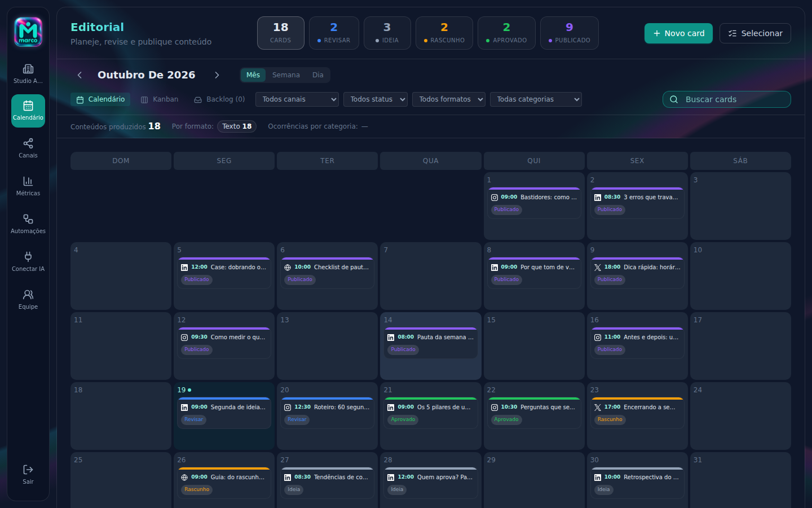812x508 pixels.
Task: Click the Marco logo icon
Action: 28,32
